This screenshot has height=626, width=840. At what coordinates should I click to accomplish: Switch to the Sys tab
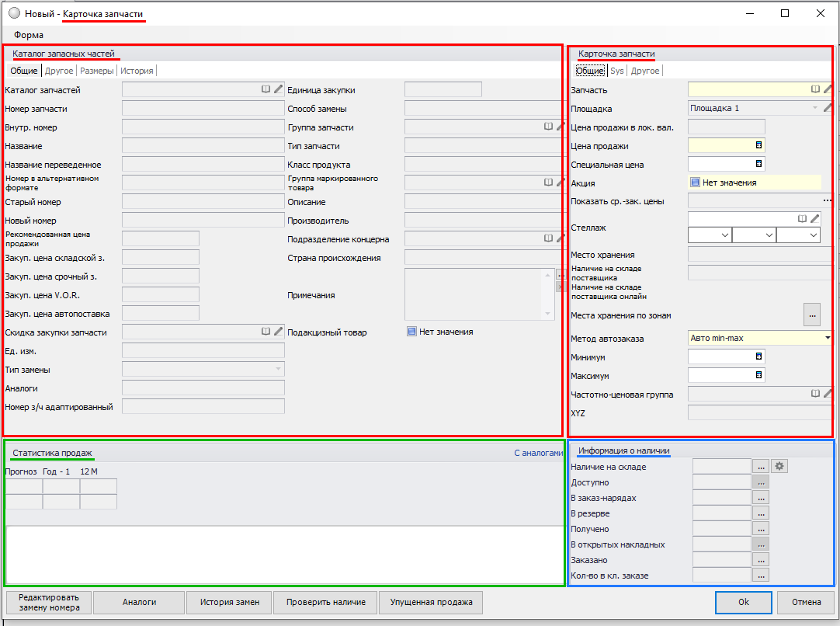(616, 71)
